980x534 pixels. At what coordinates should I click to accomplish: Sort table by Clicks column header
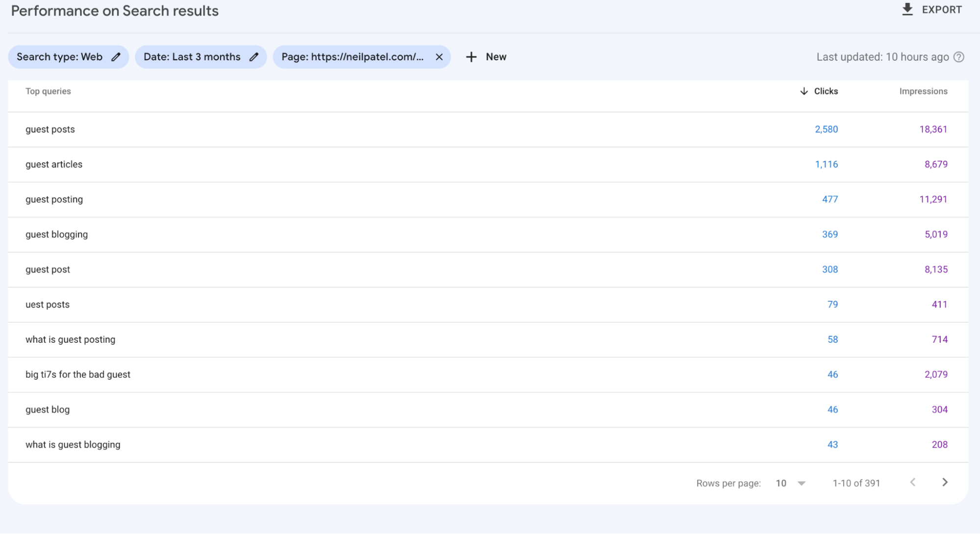pyautogui.click(x=826, y=91)
